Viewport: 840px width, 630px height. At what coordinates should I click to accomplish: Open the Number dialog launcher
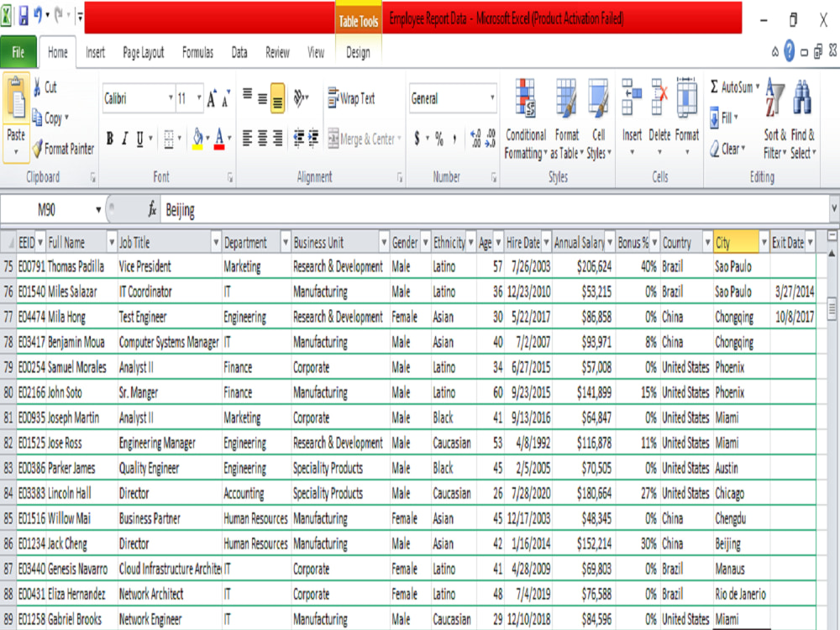pos(493,177)
